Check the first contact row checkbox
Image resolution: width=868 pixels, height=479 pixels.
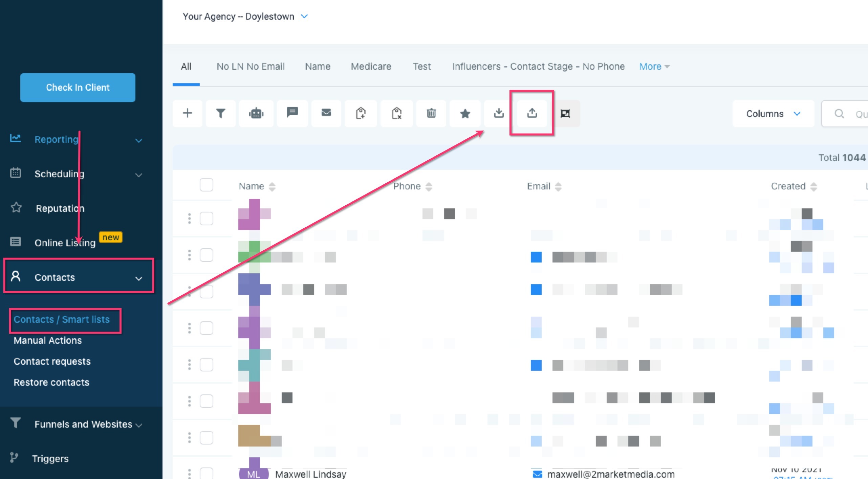tap(206, 219)
